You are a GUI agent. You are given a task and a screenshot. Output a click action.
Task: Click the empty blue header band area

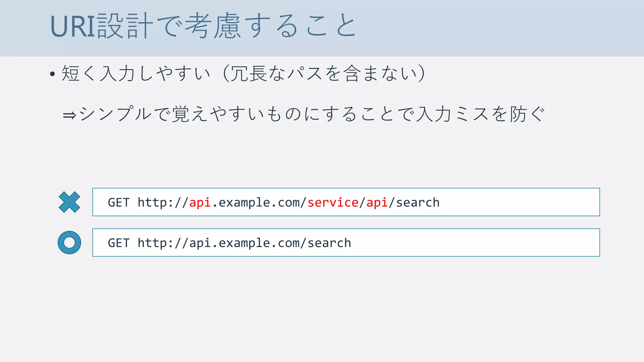503,28
